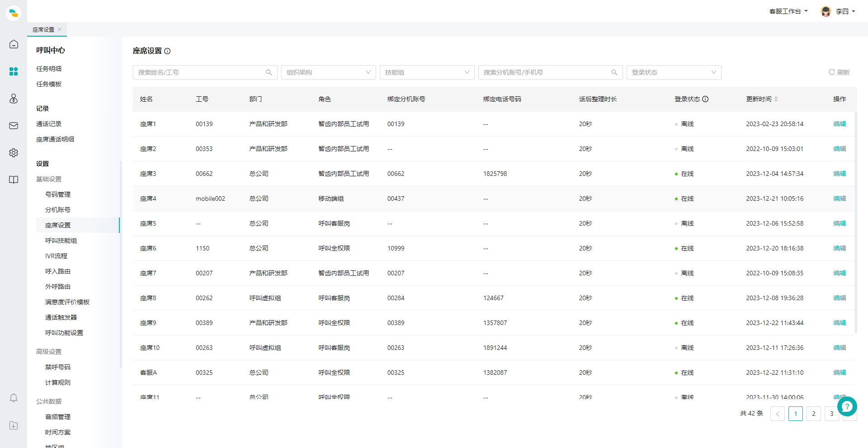Screen dimensions: 868x448
Task: Click the 座席5 name cell
Action: point(148,223)
